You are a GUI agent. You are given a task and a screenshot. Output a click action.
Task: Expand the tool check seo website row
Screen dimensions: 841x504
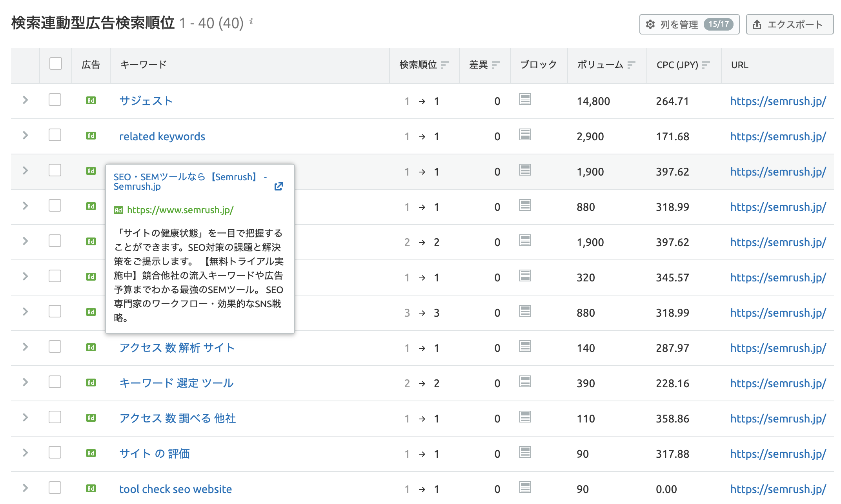click(x=25, y=488)
